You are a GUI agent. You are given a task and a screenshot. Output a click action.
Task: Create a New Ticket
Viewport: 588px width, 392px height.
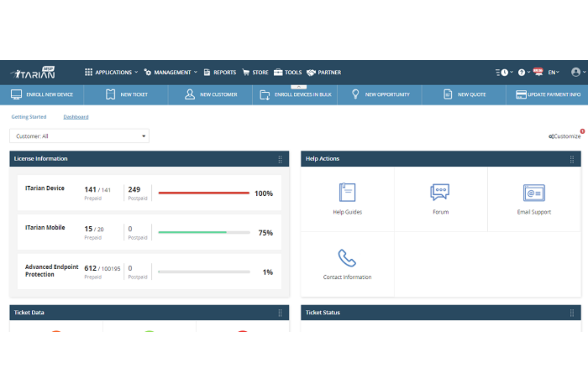tap(126, 95)
